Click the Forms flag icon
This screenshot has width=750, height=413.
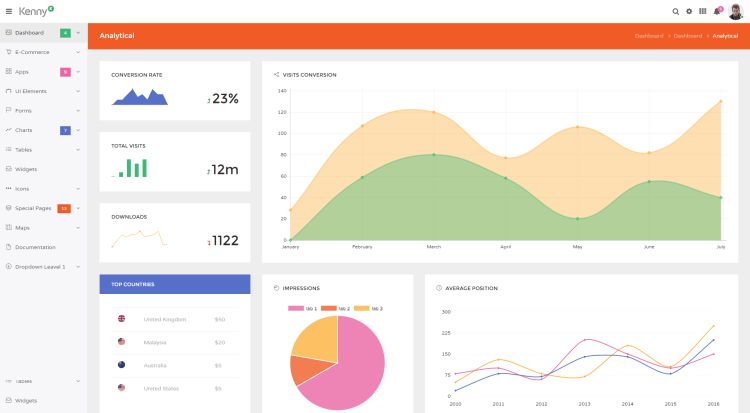9,110
